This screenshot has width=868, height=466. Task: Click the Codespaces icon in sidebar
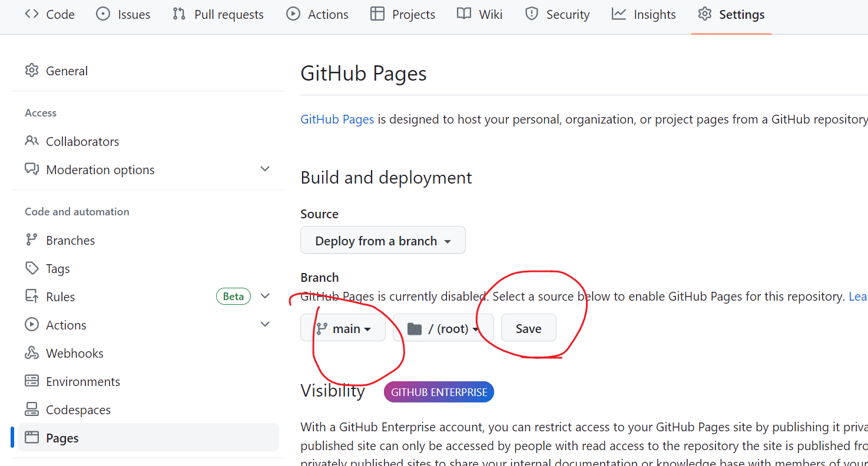pos(32,410)
